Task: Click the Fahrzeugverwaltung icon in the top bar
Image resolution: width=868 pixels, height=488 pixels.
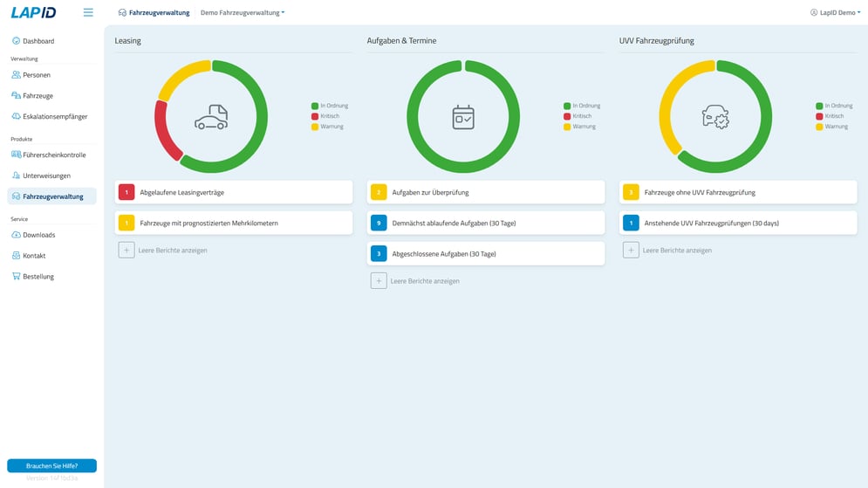Action: coord(122,12)
